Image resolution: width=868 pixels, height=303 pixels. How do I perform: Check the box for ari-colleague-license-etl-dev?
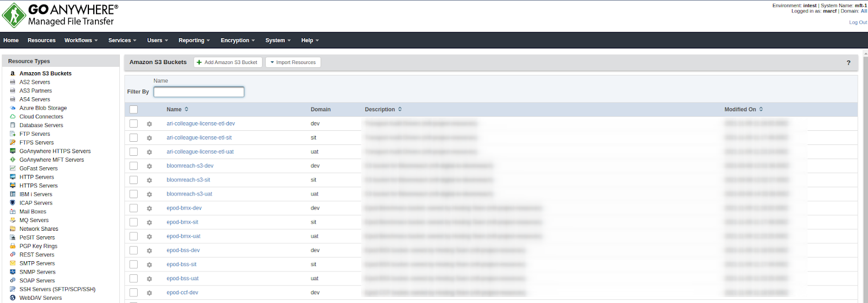coord(133,123)
